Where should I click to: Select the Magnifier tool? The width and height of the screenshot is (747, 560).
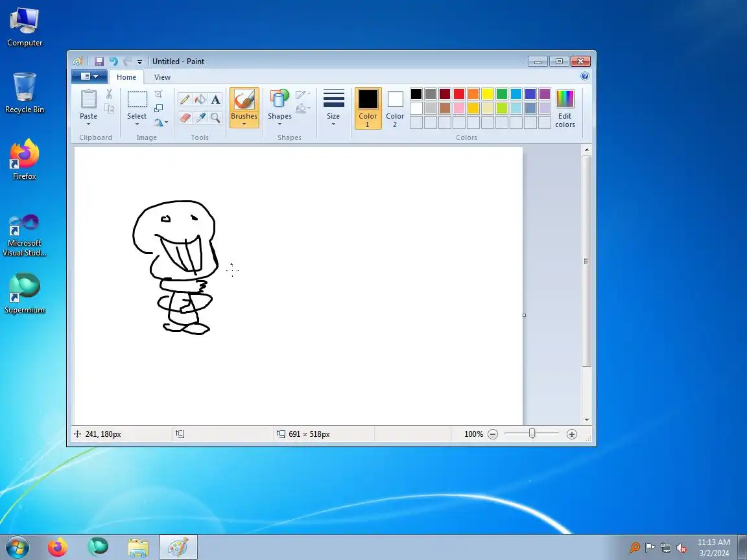click(215, 117)
